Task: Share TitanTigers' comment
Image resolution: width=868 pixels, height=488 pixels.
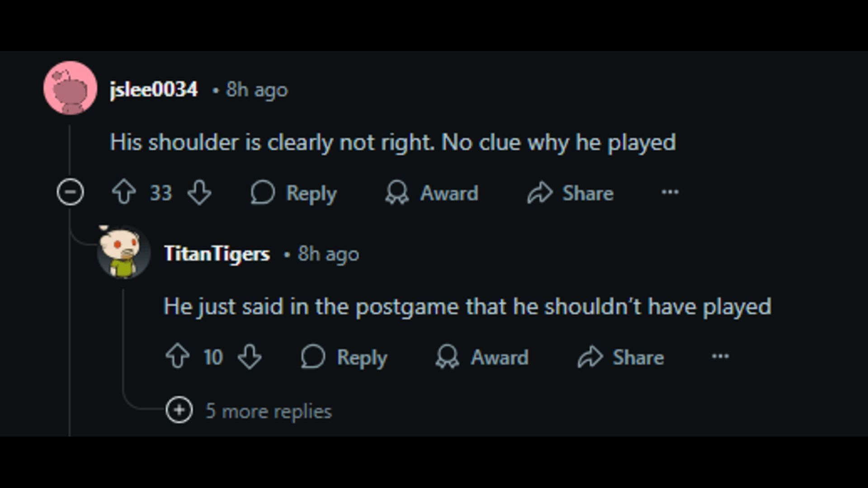Action: (621, 357)
